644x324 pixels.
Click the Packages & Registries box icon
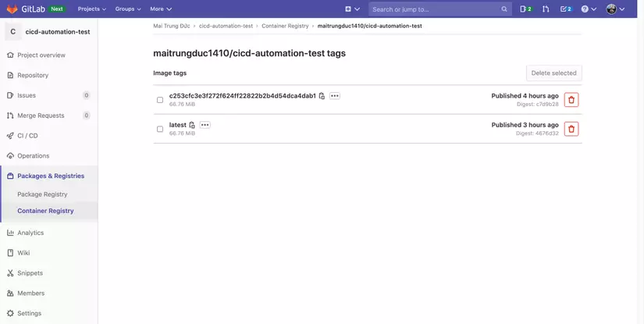pyautogui.click(x=10, y=176)
